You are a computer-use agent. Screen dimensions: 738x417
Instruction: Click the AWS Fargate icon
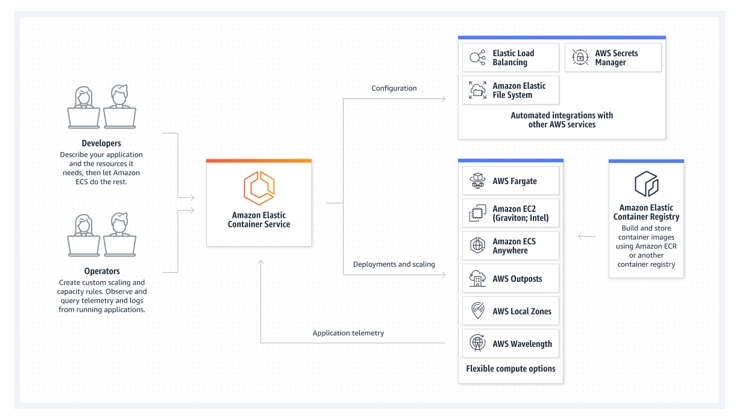477,181
